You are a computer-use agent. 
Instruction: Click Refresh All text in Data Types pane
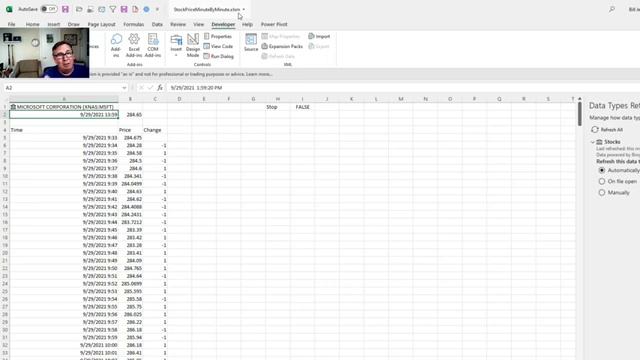click(611, 130)
